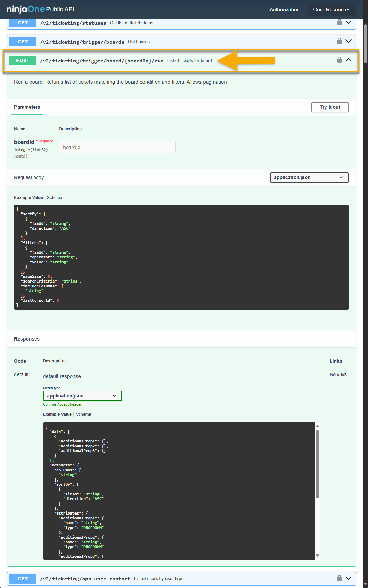
Task: Open response media type dropdown
Action: tap(82, 396)
